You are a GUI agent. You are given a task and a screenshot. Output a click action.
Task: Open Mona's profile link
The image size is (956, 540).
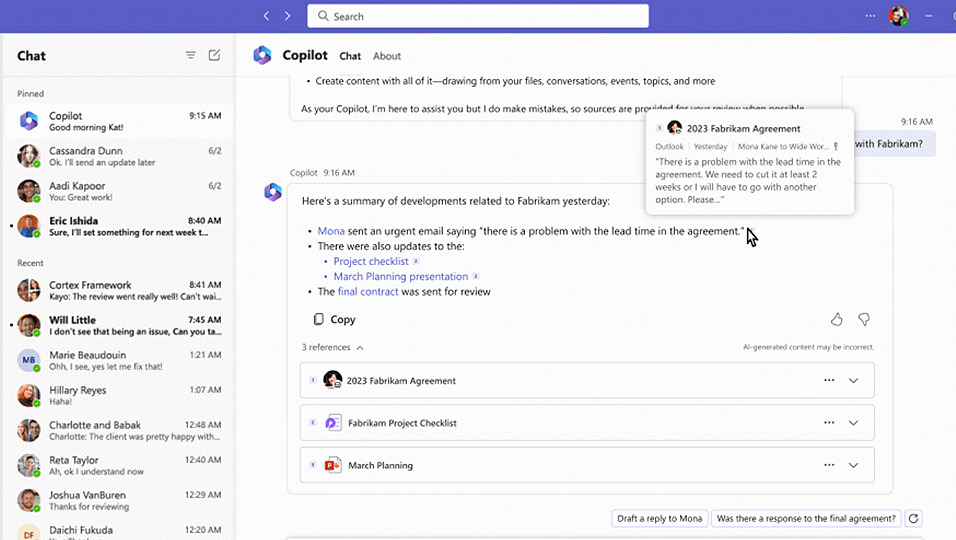pos(331,231)
